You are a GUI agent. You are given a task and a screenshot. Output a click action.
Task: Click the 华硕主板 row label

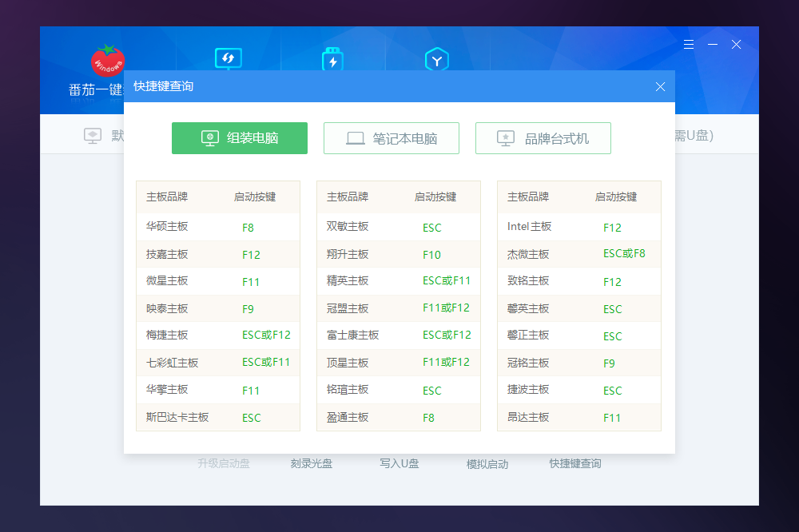[x=167, y=226]
